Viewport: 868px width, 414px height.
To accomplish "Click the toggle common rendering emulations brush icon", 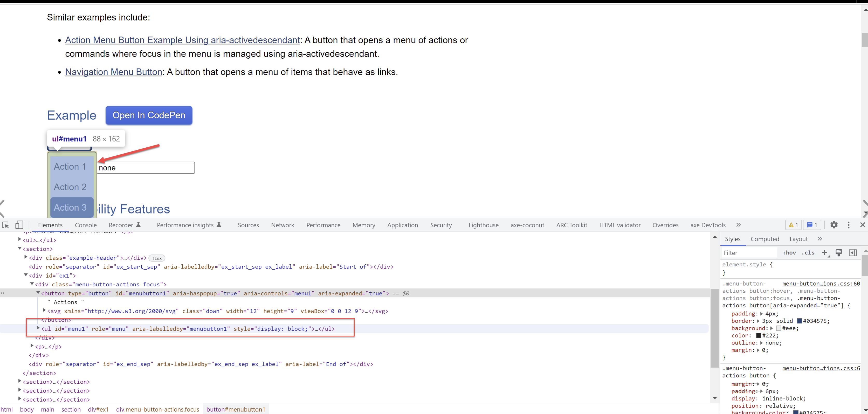I will [839, 253].
